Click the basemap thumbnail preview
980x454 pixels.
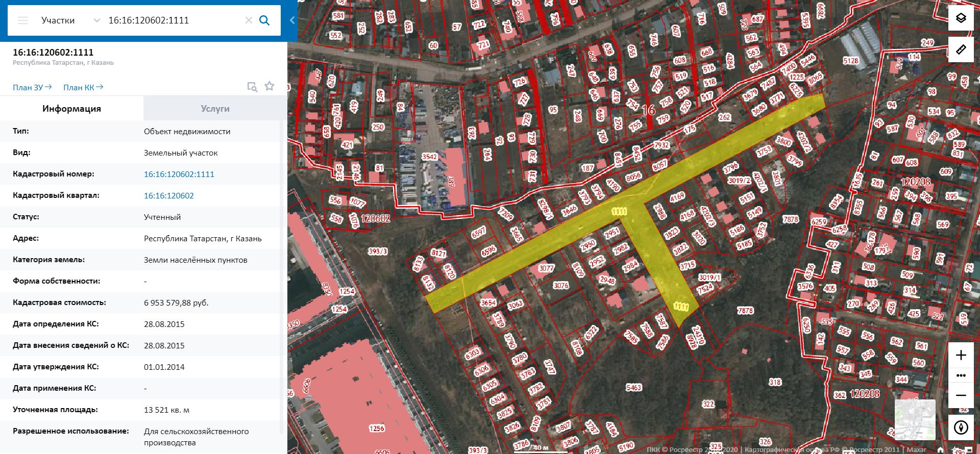[x=915, y=419]
